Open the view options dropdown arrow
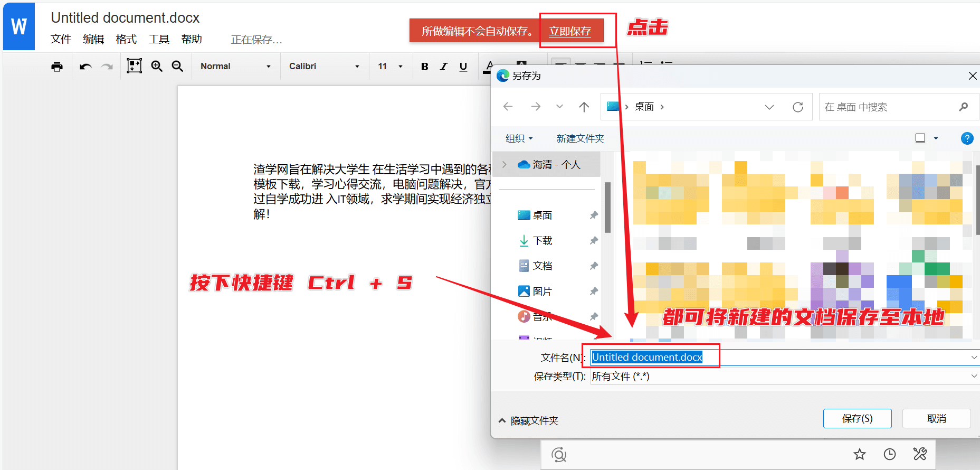Viewport: 980px width, 470px height. 936,138
